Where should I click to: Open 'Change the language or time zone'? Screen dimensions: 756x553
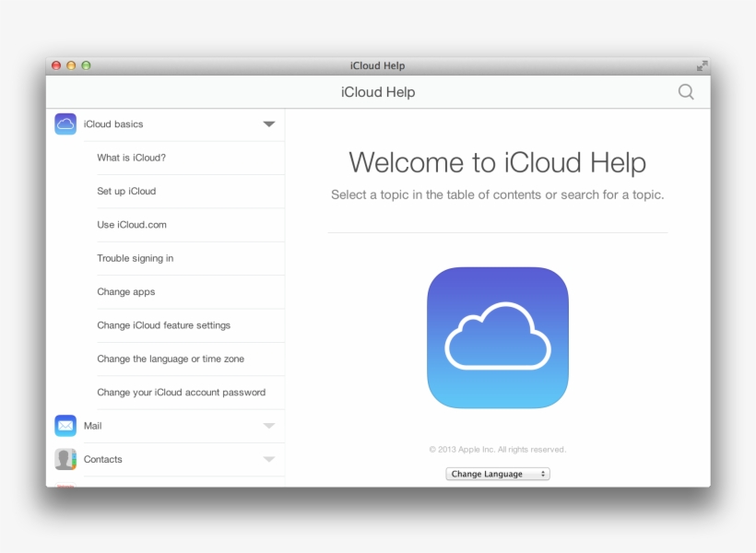coord(191,359)
